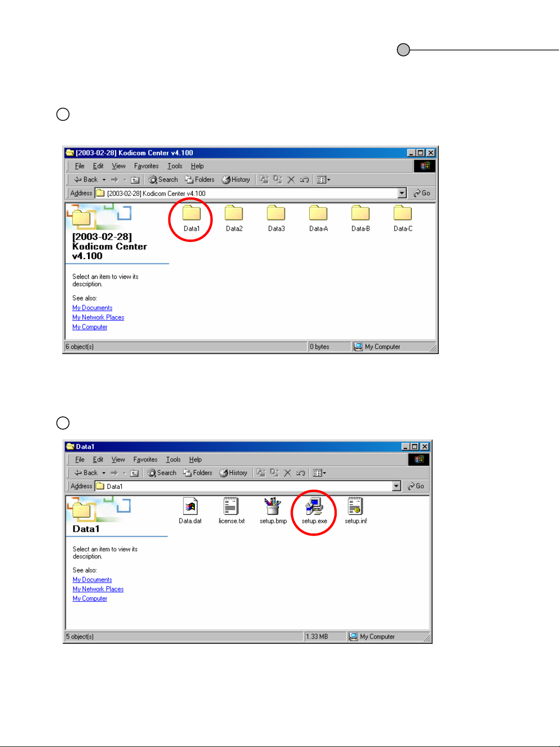560x747 pixels.
Task: Toggle Folders pane in Kodicom Center window
Action: point(200,180)
